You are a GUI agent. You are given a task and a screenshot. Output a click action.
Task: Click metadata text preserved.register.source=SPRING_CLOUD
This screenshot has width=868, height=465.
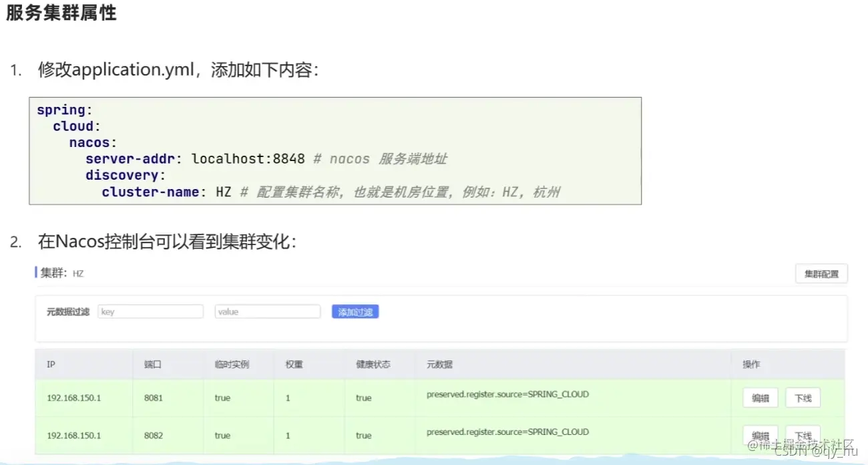506,394
